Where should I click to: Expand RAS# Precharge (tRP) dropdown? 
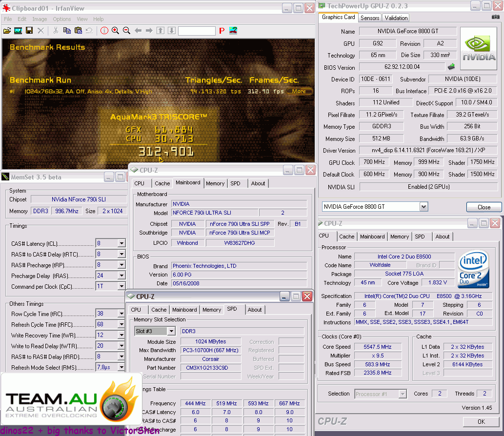121,265
